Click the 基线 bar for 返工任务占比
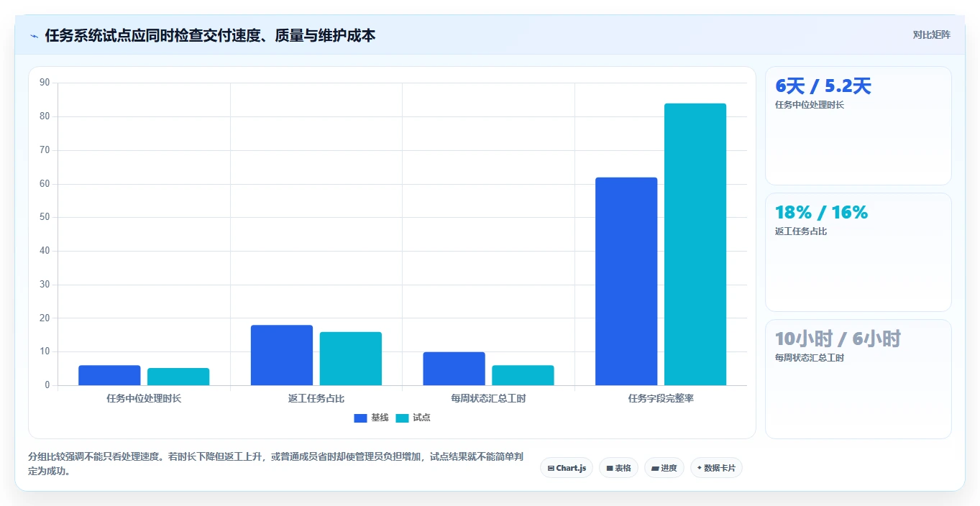The height and width of the screenshot is (506, 980). pos(282,355)
